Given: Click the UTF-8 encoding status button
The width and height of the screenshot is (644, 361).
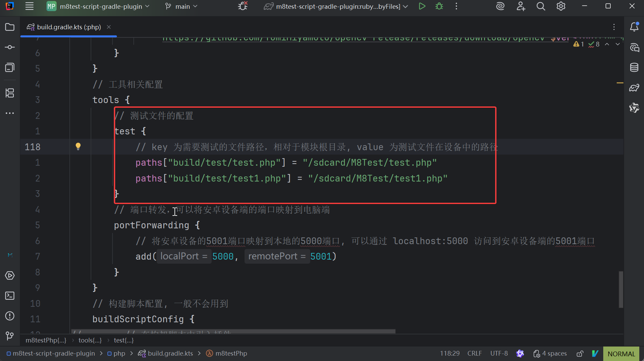Looking at the screenshot, I should pyautogui.click(x=499, y=354).
